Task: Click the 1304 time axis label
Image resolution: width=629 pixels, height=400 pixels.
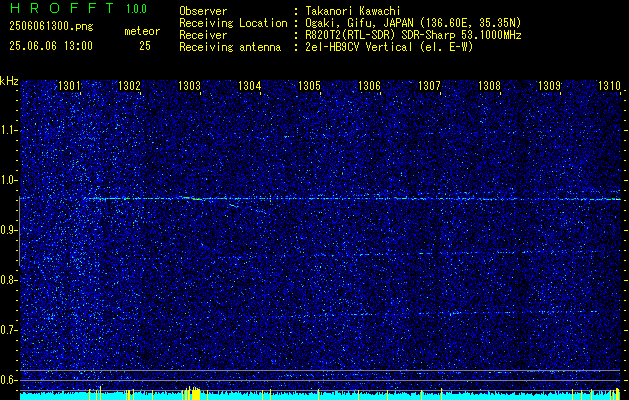Action: pyautogui.click(x=250, y=85)
